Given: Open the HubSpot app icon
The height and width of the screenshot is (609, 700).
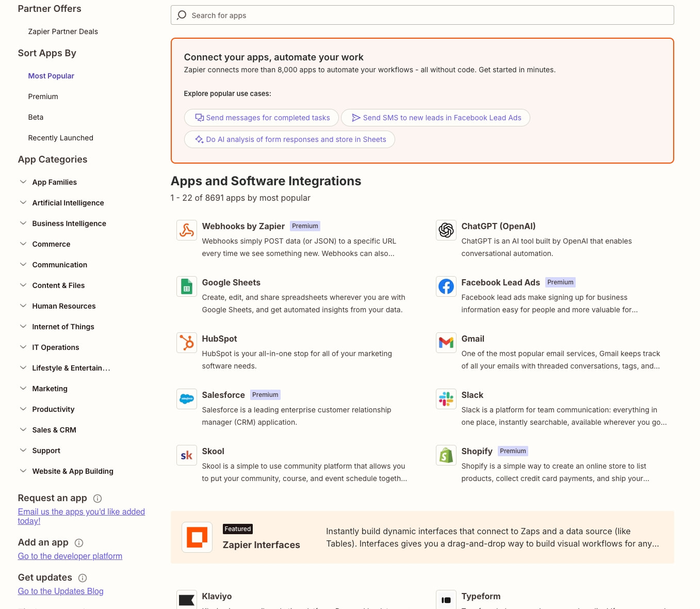Looking at the screenshot, I should (187, 343).
